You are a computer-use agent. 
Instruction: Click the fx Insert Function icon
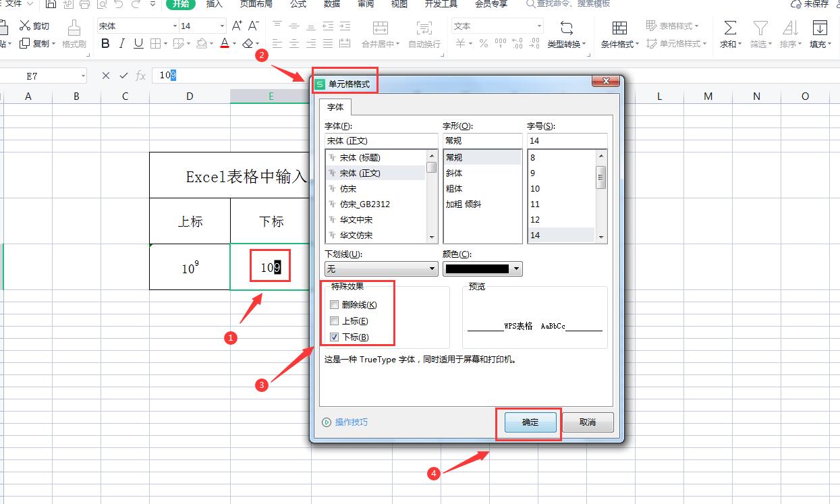tap(140, 76)
